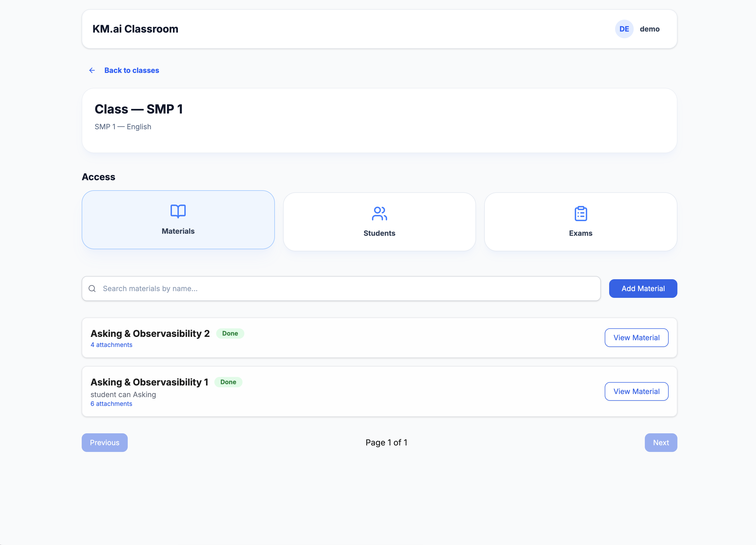The image size is (756, 545).
Task: Click the Exams clipboard icon
Action: coord(581,213)
